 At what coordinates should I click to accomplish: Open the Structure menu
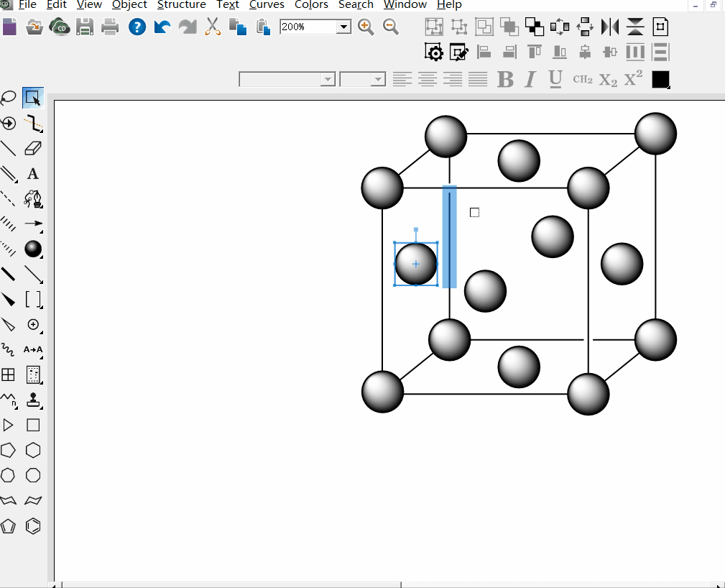181,5
